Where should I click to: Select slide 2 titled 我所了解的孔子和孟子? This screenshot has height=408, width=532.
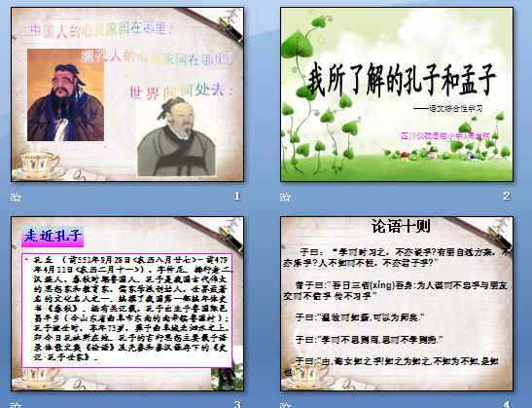pos(397,94)
